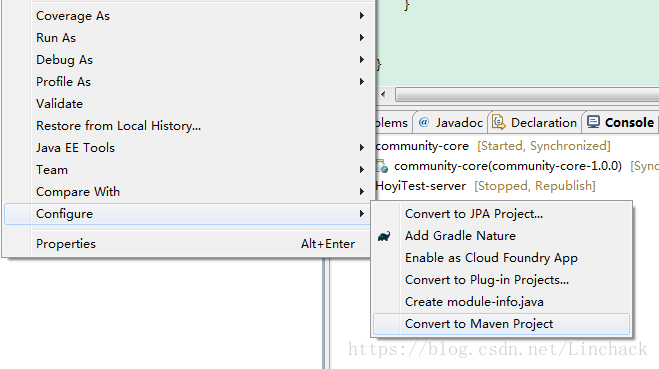Viewport: 659px width, 369px height.
Task: Switch to the Console tab
Action: [x=620, y=123]
